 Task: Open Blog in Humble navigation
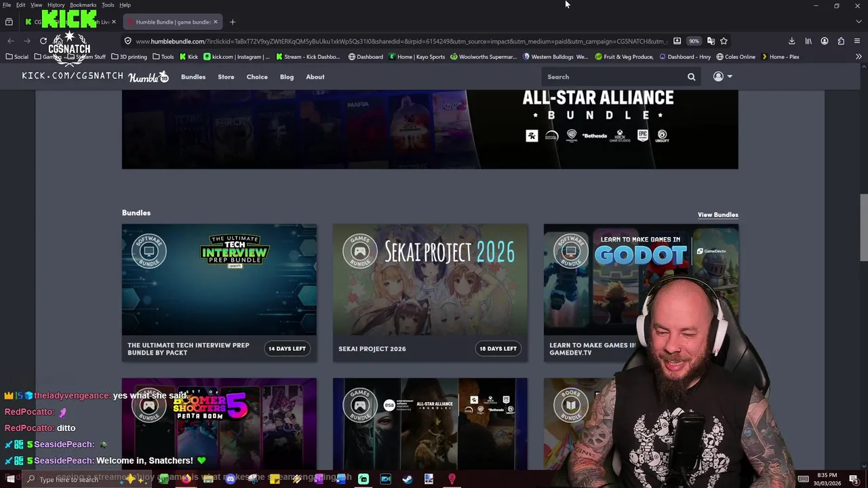point(287,77)
